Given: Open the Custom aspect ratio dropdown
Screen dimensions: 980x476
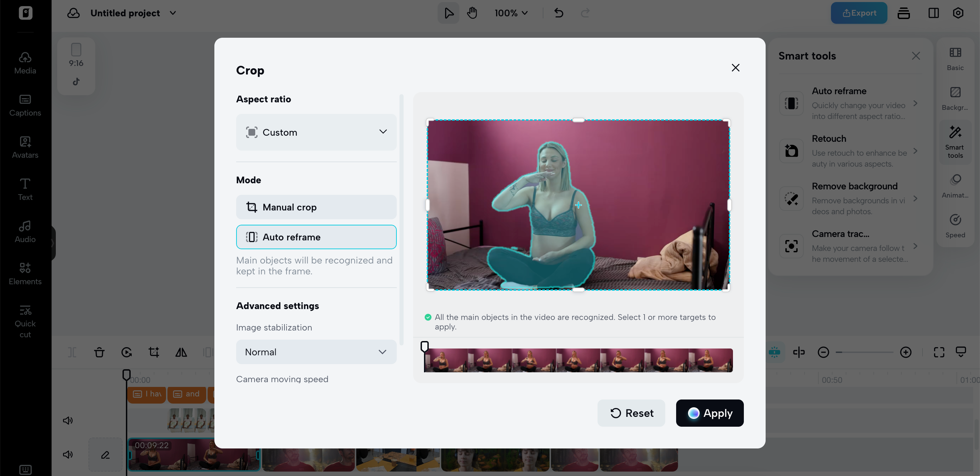Looking at the screenshot, I should (x=316, y=132).
